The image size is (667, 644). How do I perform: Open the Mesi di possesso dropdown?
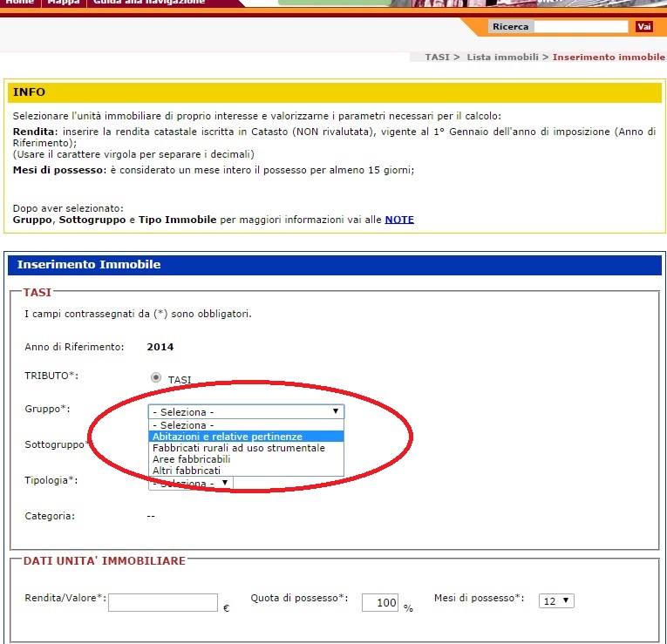[x=556, y=600]
